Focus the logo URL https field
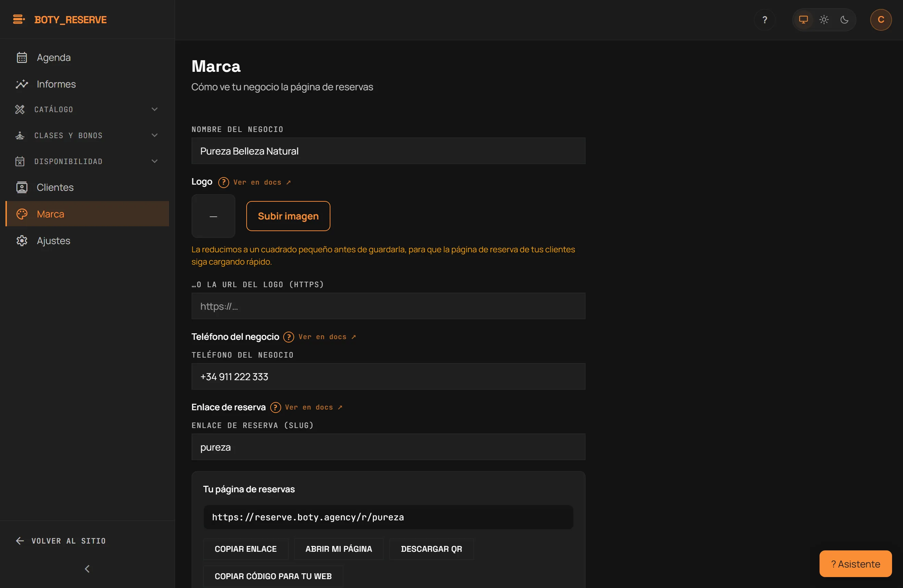 point(388,306)
